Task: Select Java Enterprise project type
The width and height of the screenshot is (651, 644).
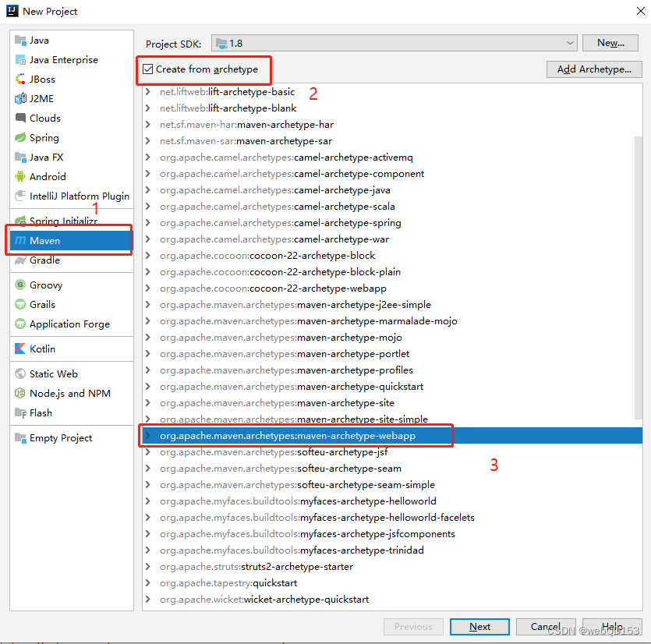Action: click(72, 60)
